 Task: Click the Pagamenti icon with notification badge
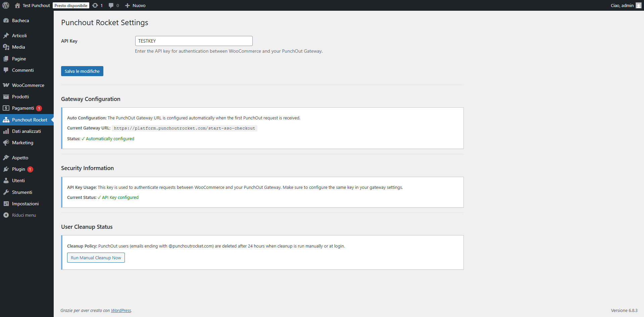[6, 108]
